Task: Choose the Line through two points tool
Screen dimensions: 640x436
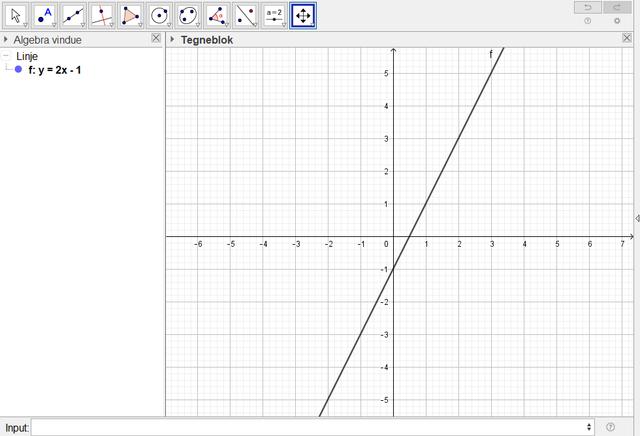Action: (74, 16)
